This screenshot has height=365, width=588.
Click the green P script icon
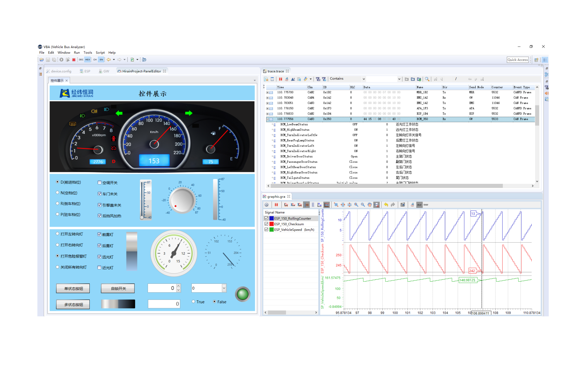[x=132, y=60]
